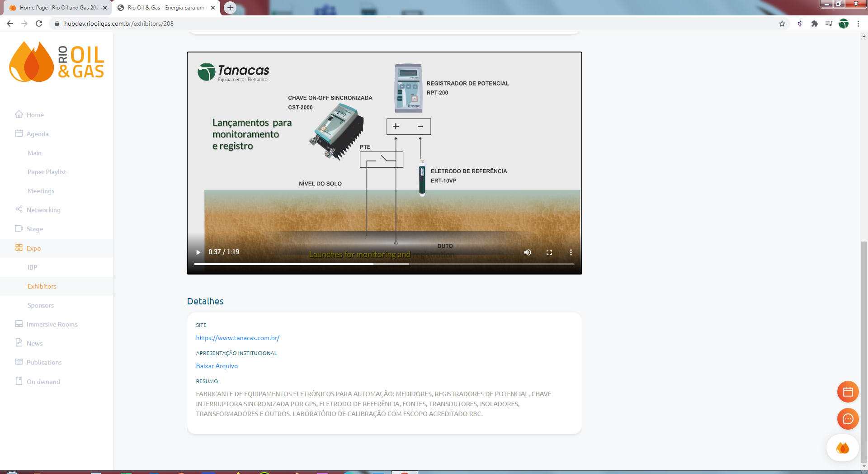Seek on the video progress bar

[384, 264]
